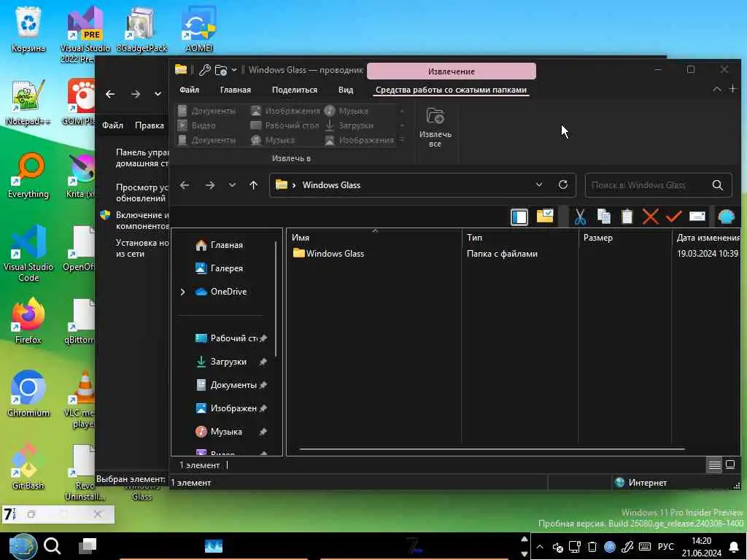Image resolution: width=747 pixels, height=560 pixels.
Task: Click Файл menu in the back window
Action: (112, 125)
